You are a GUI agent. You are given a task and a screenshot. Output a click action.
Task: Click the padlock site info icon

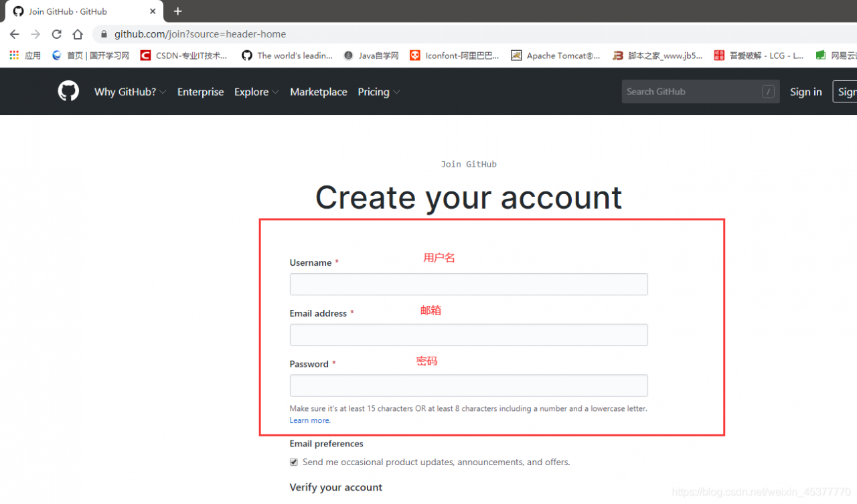(x=104, y=34)
